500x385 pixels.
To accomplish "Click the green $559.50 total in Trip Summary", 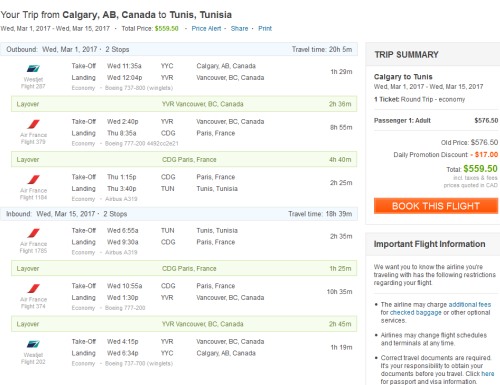I will 480,169.
